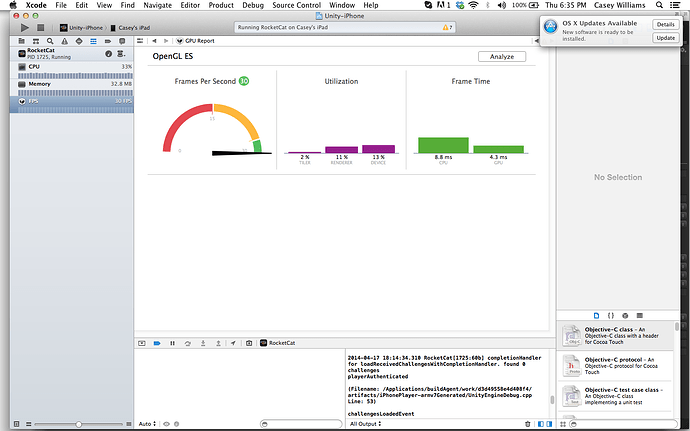The image size is (690, 431).
Task: Adjust the navigator row size slider
Action: (78, 424)
